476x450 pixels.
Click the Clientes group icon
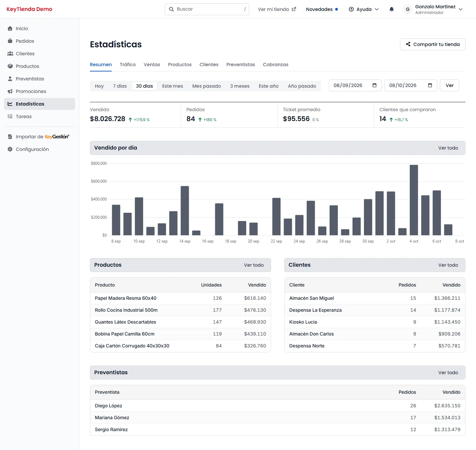[10, 54]
